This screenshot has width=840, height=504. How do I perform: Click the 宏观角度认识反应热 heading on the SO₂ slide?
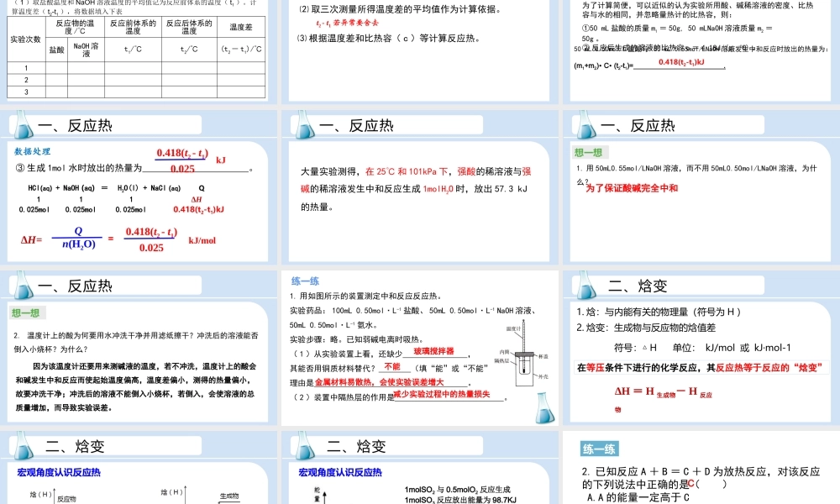pyautogui.click(x=340, y=472)
